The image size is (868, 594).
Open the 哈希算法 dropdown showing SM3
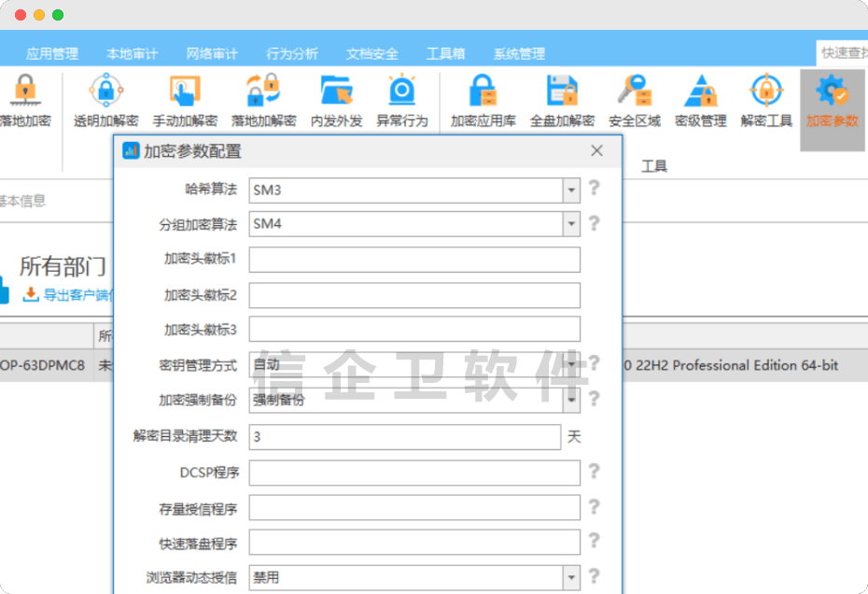click(570, 191)
